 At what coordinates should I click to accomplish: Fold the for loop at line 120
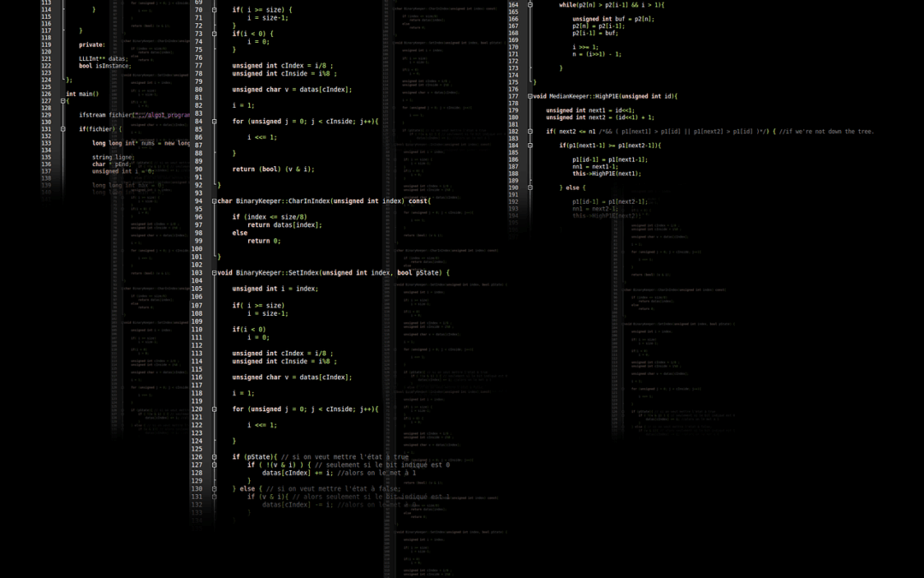214,408
